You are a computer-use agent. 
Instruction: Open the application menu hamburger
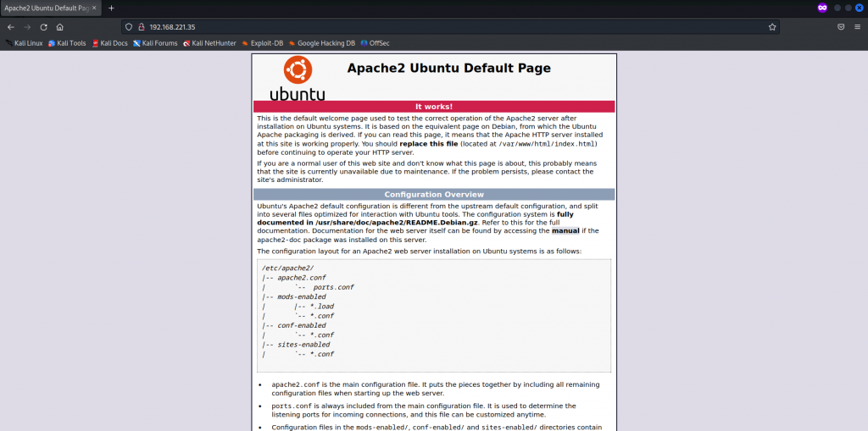(858, 26)
